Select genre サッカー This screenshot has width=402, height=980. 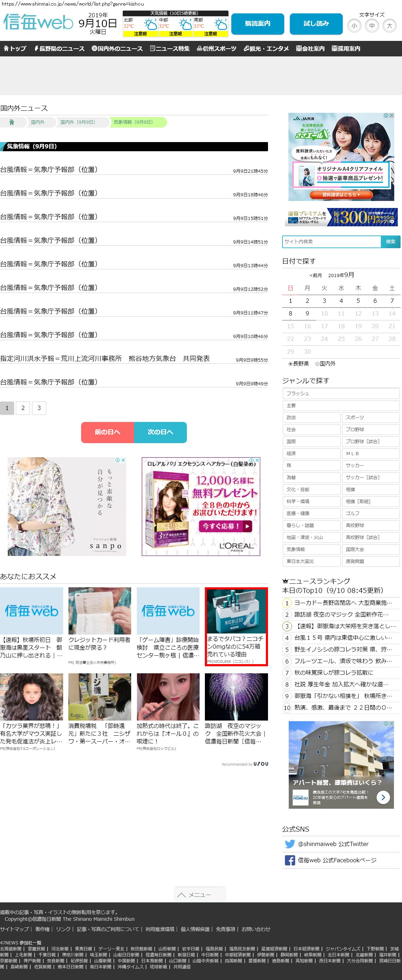pos(371,466)
